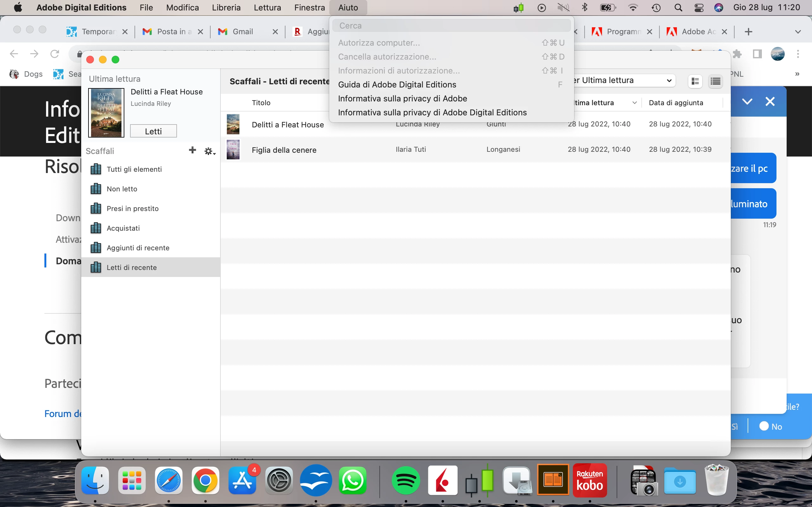Click the Presi in prestito shelf icon
Image resolution: width=812 pixels, height=507 pixels.
point(96,209)
